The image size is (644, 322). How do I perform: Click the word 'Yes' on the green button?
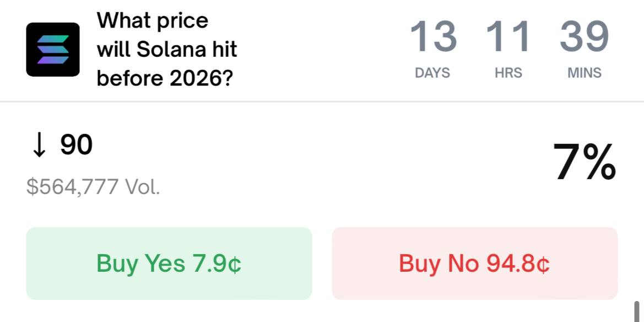pos(165,264)
